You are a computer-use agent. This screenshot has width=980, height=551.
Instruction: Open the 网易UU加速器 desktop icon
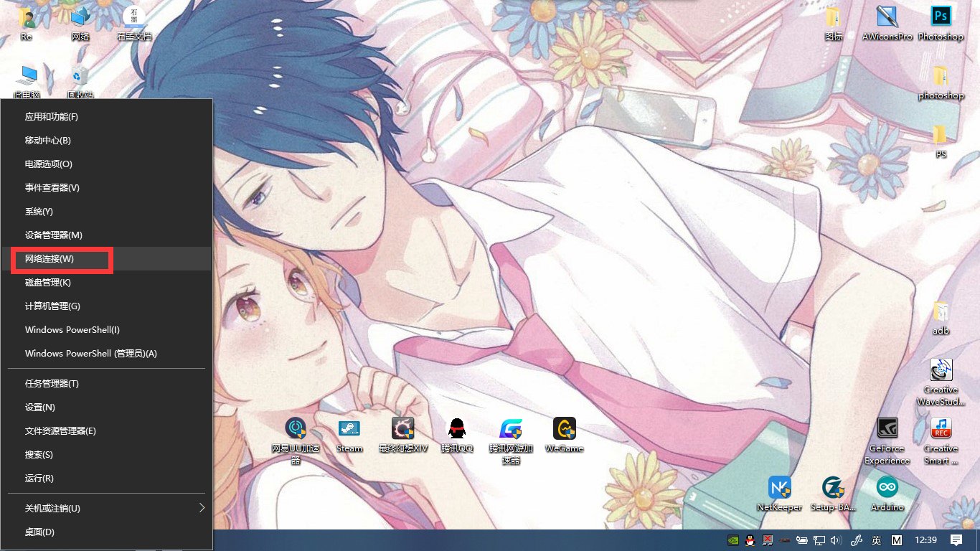pos(296,430)
